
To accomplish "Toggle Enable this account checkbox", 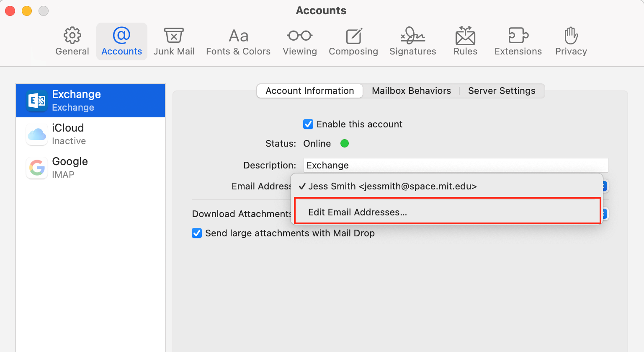I will tap(308, 124).
